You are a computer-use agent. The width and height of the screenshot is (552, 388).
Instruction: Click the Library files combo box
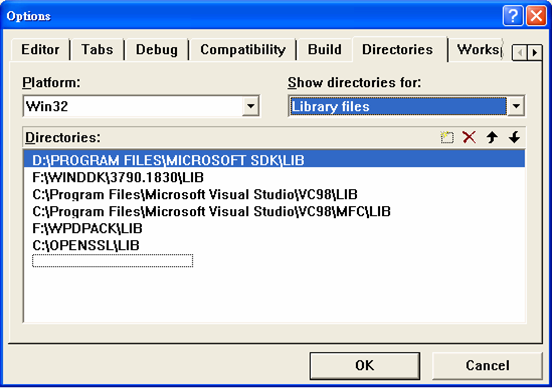(406, 106)
